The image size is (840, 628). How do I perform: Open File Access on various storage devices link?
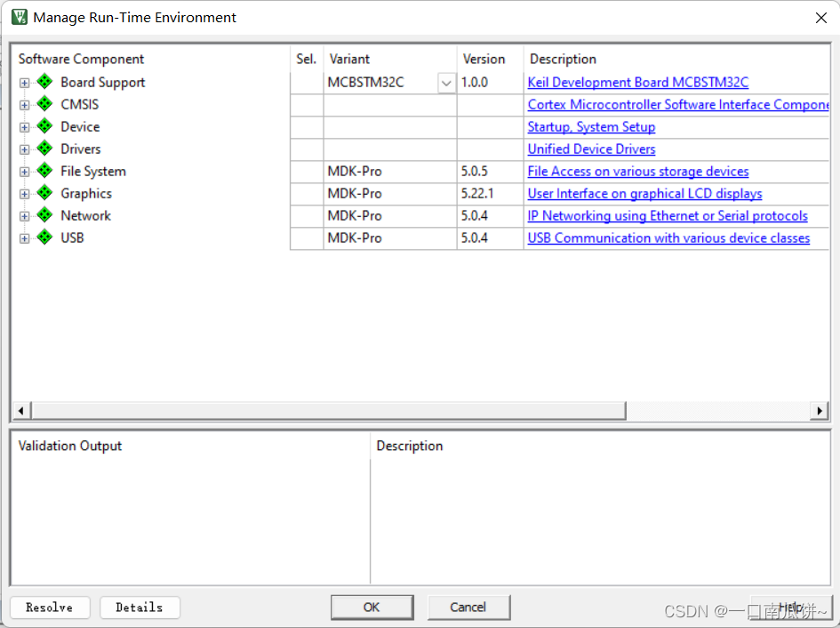click(638, 171)
